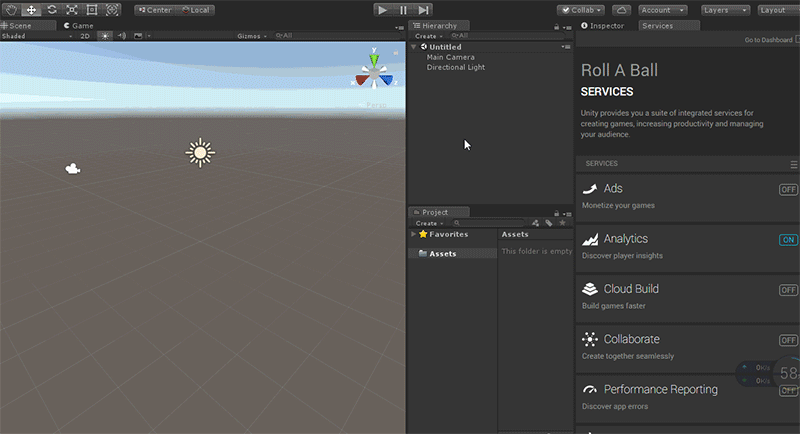The image size is (800, 434).
Task: Click the Project search field
Action: pyautogui.click(x=488, y=223)
